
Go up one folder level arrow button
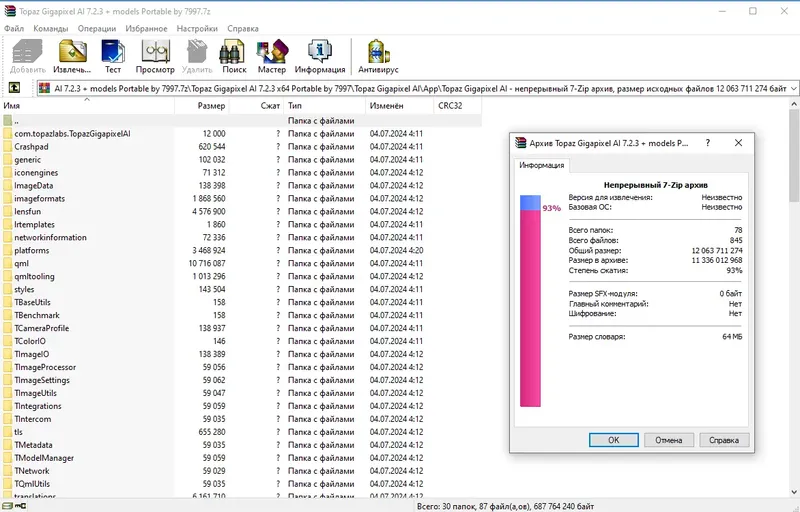click(14, 88)
